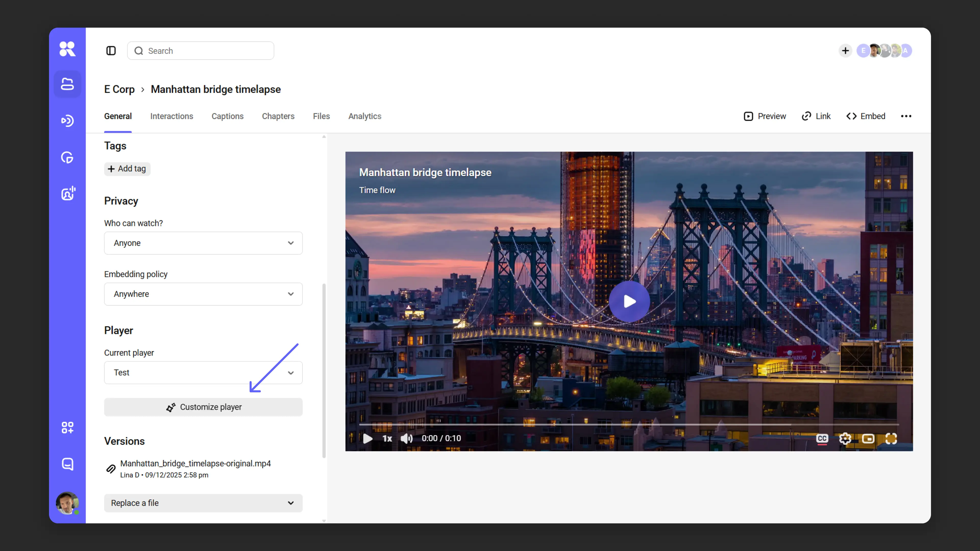
Task: Click the video title overlay in player
Action: click(425, 172)
